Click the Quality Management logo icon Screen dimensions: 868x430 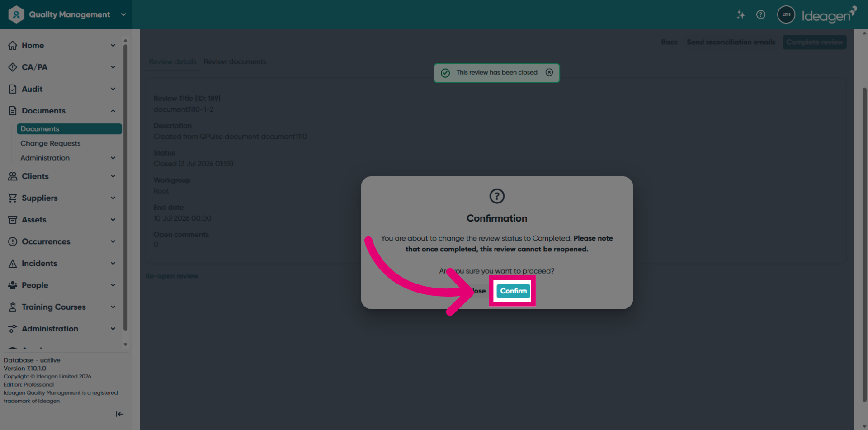pos(16,14)
